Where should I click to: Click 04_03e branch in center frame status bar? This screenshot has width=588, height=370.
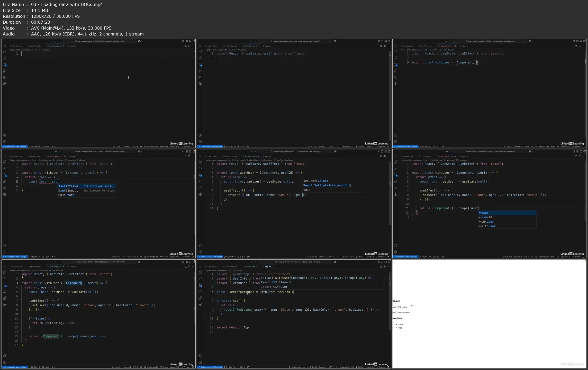click(x=229, y=257)
